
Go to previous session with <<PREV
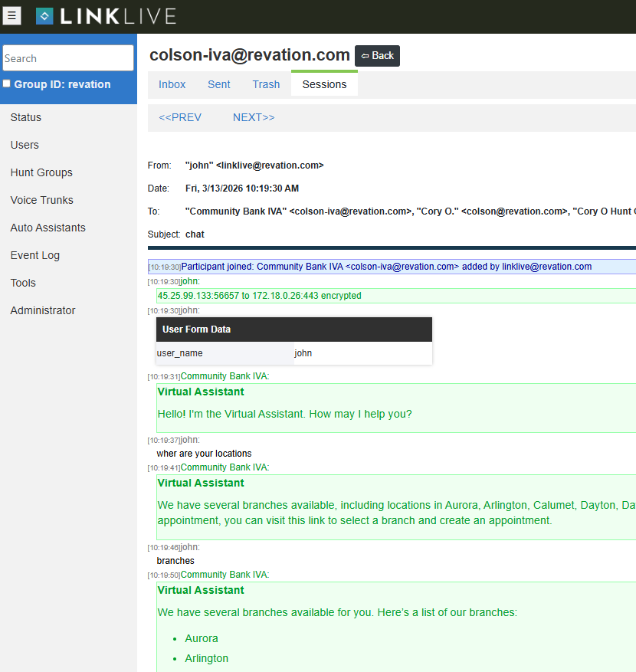click(180, 117)
